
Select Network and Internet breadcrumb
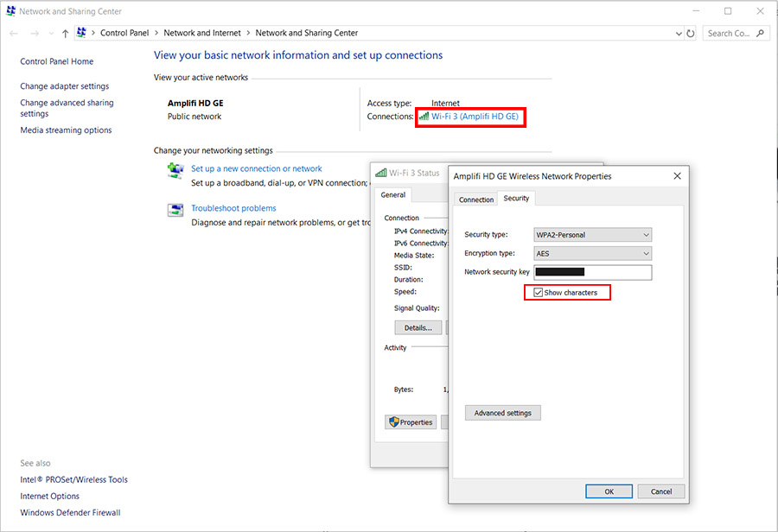202,33
